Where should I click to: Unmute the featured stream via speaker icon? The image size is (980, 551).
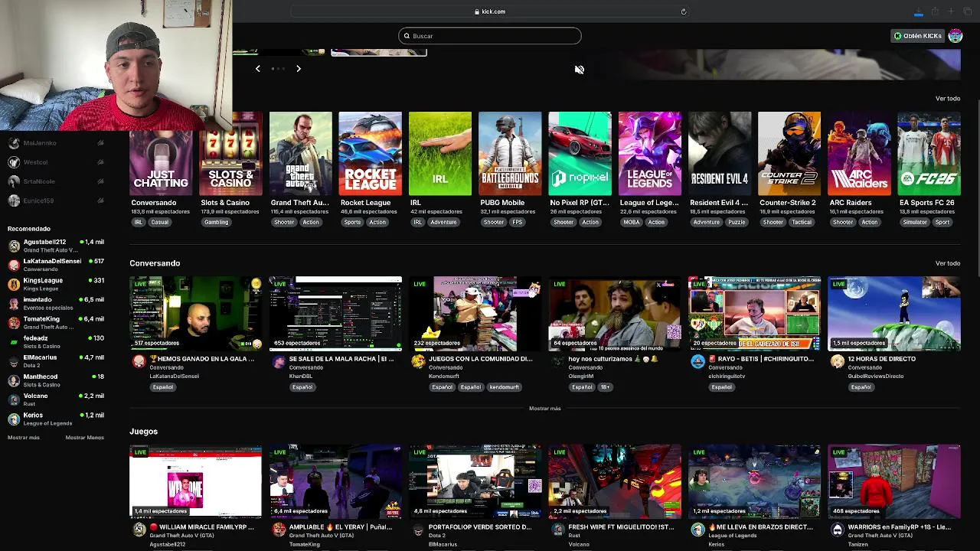pos(580,70)
